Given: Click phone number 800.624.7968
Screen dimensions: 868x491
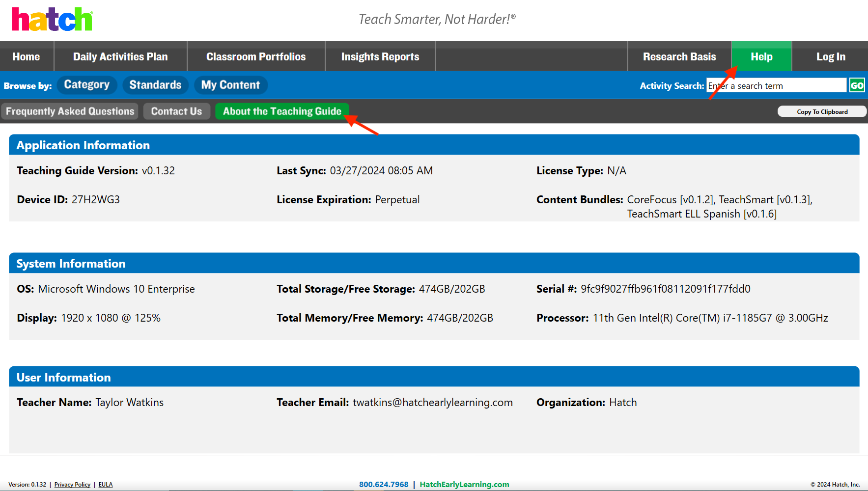Looking at the screenshot, I should point(384,485).
